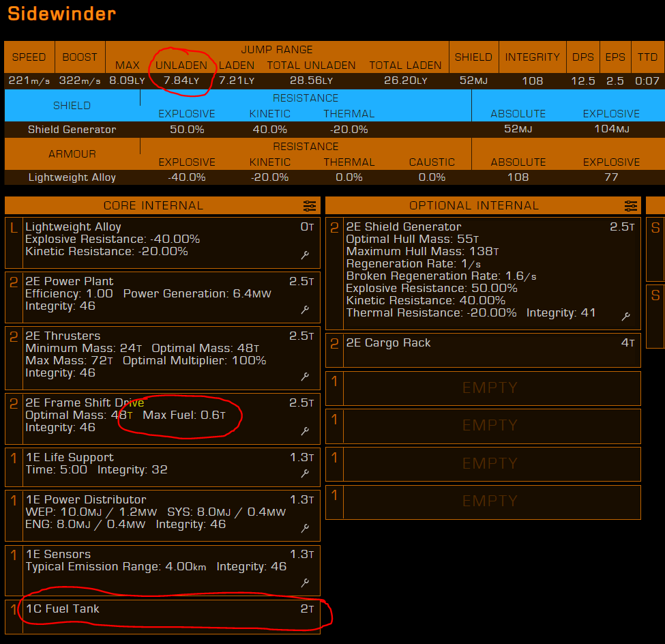Image resolution: width=665 pixels, height=644 pixels.
Task: Open the 1E Life Support slot
Action: click(162, 467)
